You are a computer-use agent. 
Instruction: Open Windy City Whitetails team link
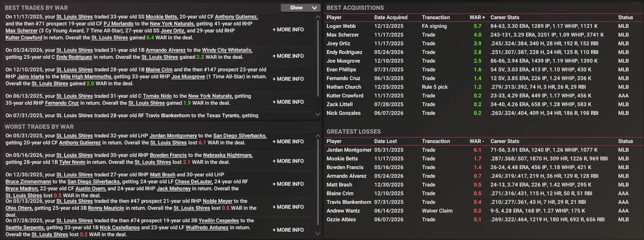pos(226,50)
